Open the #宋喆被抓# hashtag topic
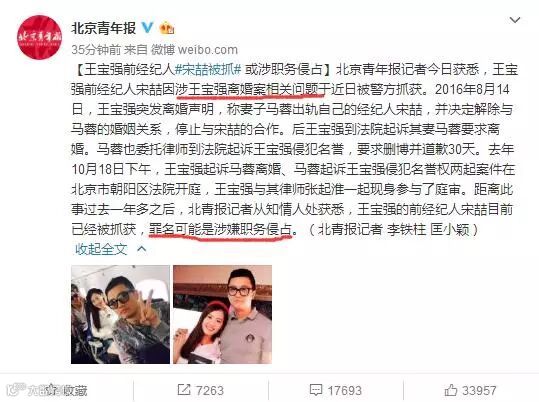539x402 pixels. (208, 70)
